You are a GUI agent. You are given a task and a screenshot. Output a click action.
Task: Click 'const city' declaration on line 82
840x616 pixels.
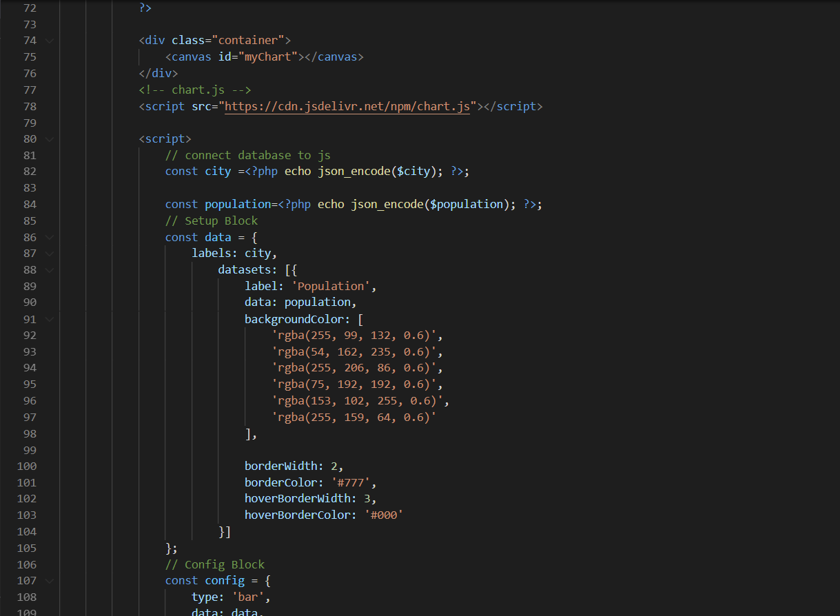tap(198, 172)
